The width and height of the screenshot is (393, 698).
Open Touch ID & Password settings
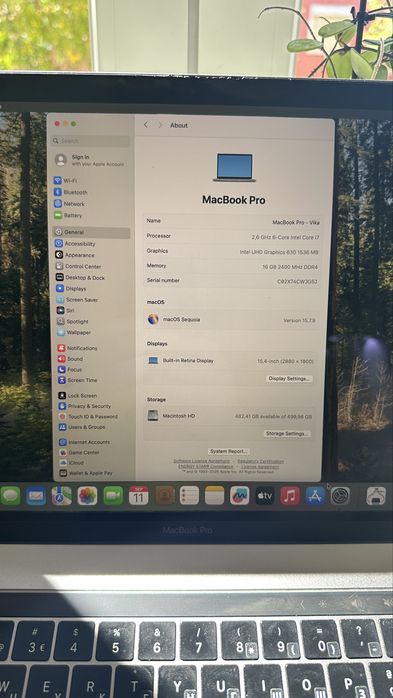88,417
